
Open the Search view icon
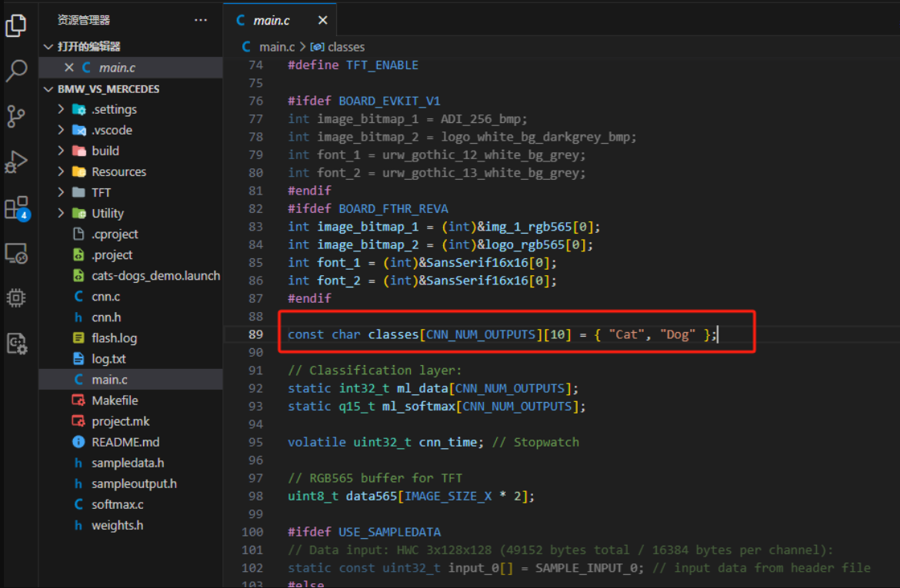(x=16, y=70)
